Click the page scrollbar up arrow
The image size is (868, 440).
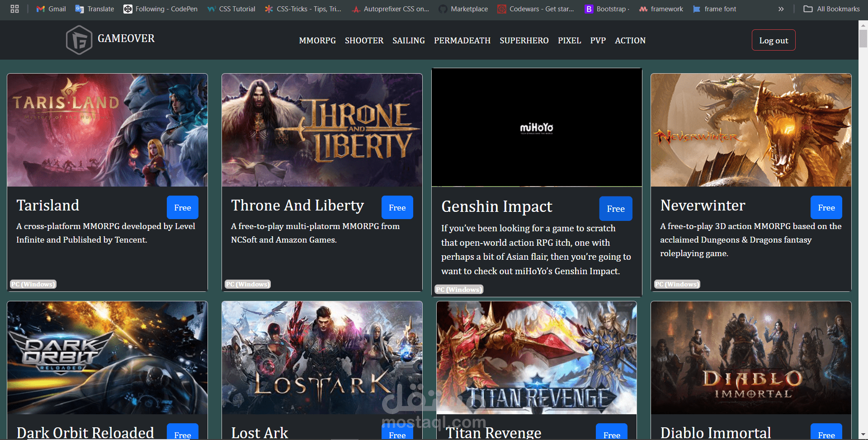[x=863, y=25]
